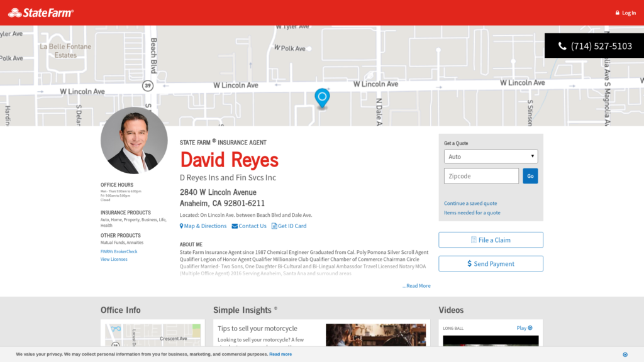Open Map & Directions link
The width and height of the screenshot is (644, 362).
click(x=203, y=226)
